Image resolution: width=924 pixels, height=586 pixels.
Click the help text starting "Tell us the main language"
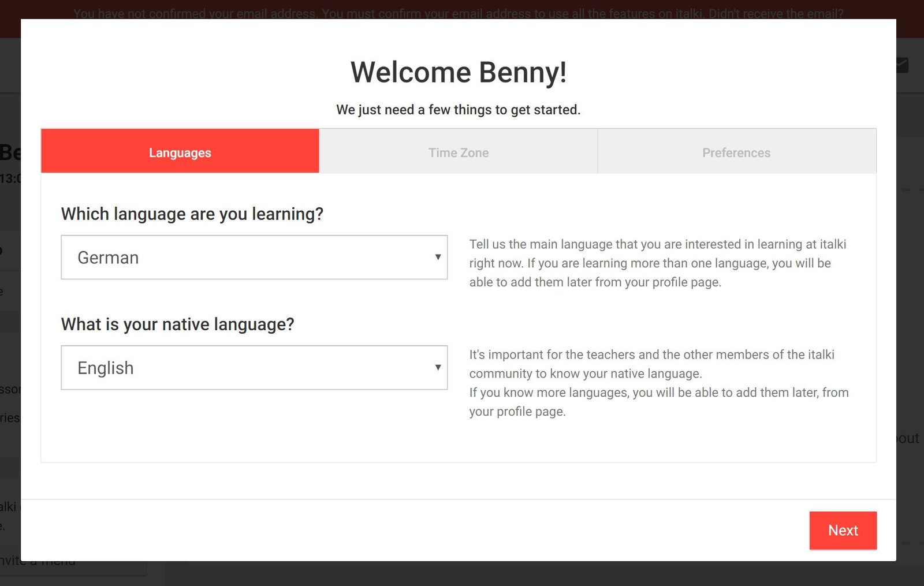pos(657,263)
